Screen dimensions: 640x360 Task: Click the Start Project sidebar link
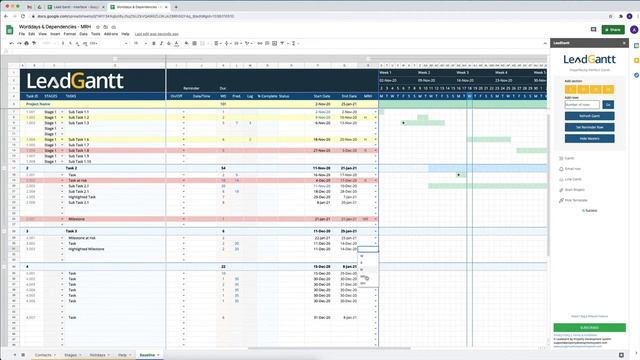(x=572, y=190)
